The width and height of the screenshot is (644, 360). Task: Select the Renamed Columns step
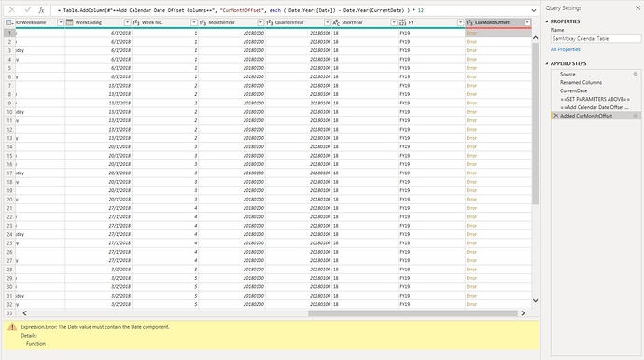click(595, 82)
